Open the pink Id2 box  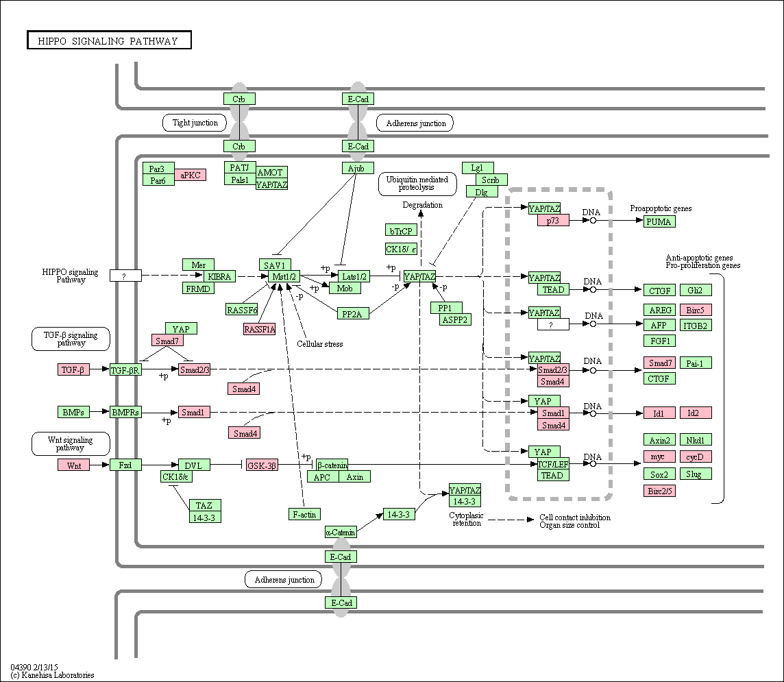pyautogui.click(x=696, y=413)
